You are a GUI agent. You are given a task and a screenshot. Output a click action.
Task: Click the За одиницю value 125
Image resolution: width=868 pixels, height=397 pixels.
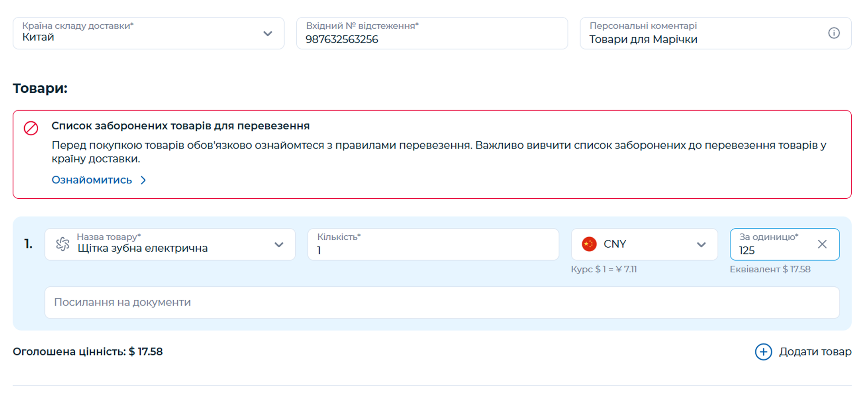747,250
